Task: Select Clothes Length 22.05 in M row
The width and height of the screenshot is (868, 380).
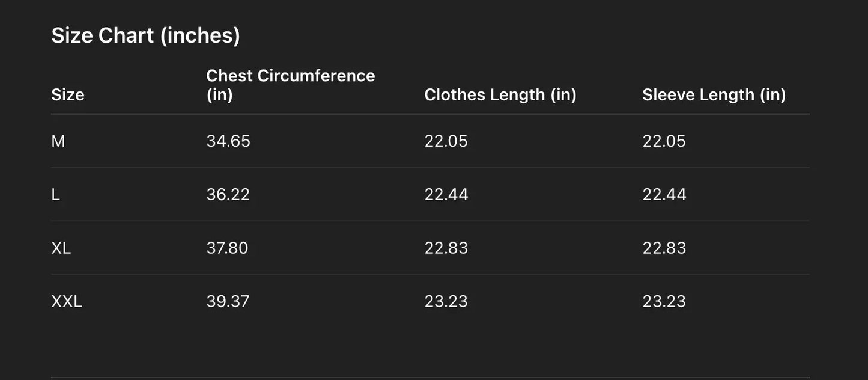Action: [x=446, y=141]
